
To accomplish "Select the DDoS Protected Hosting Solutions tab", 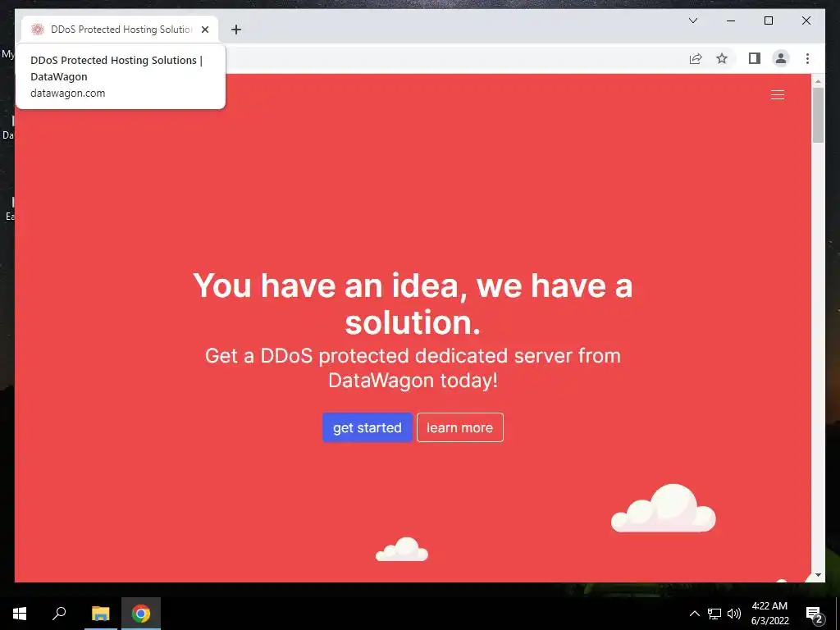I will click(121, 30).
